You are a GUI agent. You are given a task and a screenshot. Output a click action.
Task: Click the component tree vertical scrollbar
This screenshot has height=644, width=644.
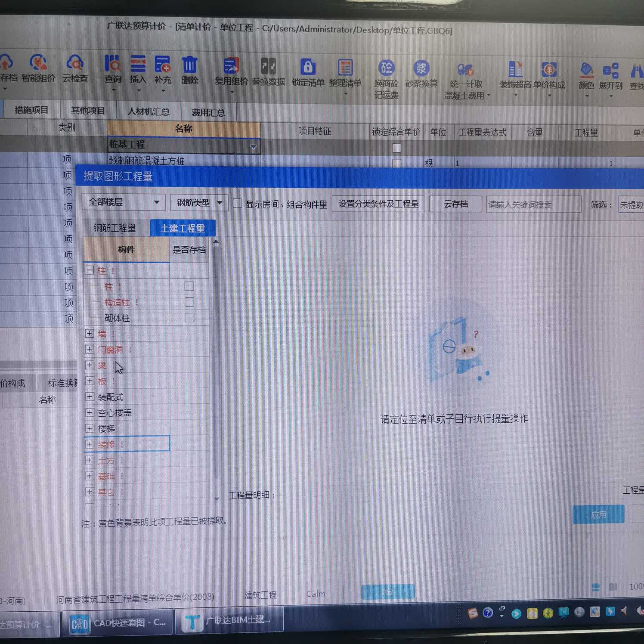tap(216, 361)
